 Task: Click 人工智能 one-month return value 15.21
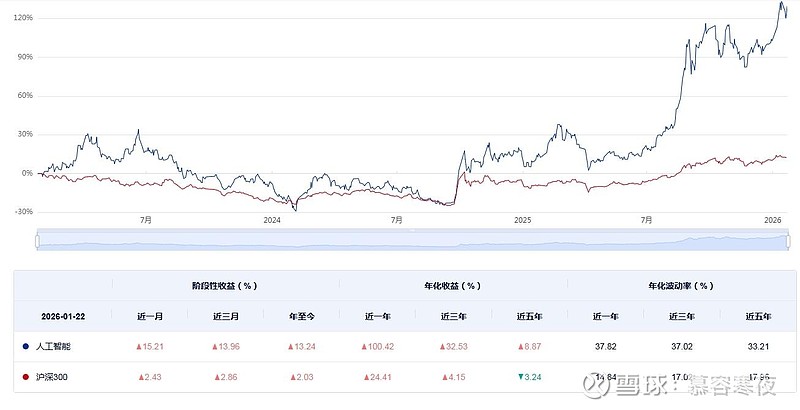[150, 346]
